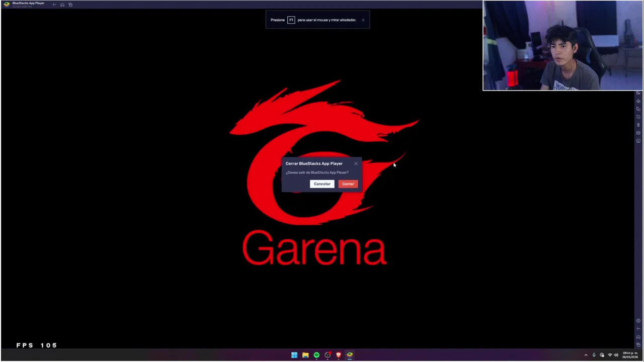The image size is (644, 362).
Task: Dismiss the Cerrar BlueStacks dialog with X
Action: pyautogui.click(x=356, y=163)
